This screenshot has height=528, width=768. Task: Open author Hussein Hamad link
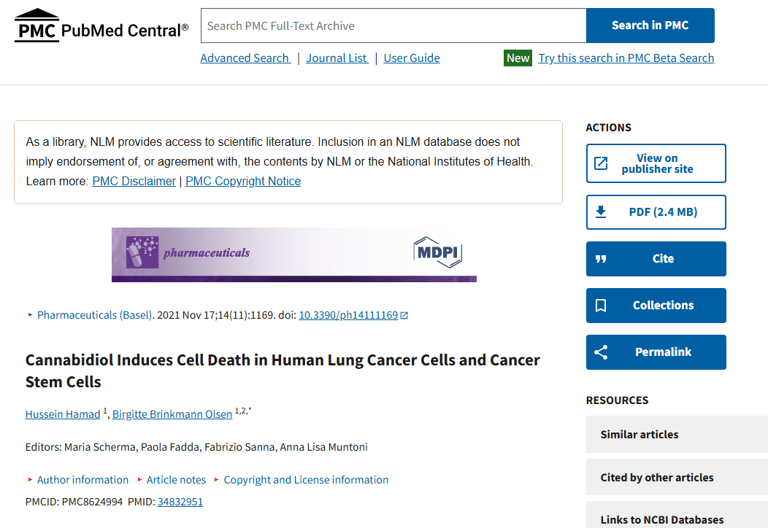[63, 414]
